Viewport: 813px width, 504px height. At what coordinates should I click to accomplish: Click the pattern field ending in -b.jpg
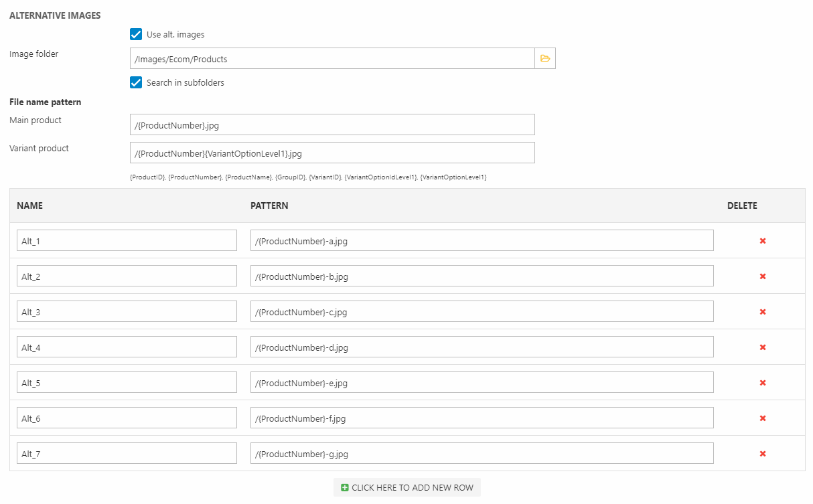pos(482,276)
